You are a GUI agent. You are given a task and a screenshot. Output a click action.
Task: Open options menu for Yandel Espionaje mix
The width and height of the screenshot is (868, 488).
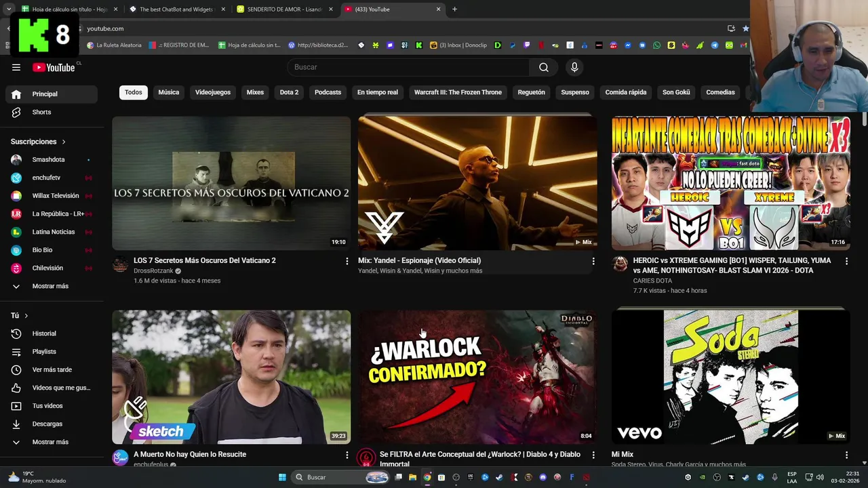coord(593,261)
